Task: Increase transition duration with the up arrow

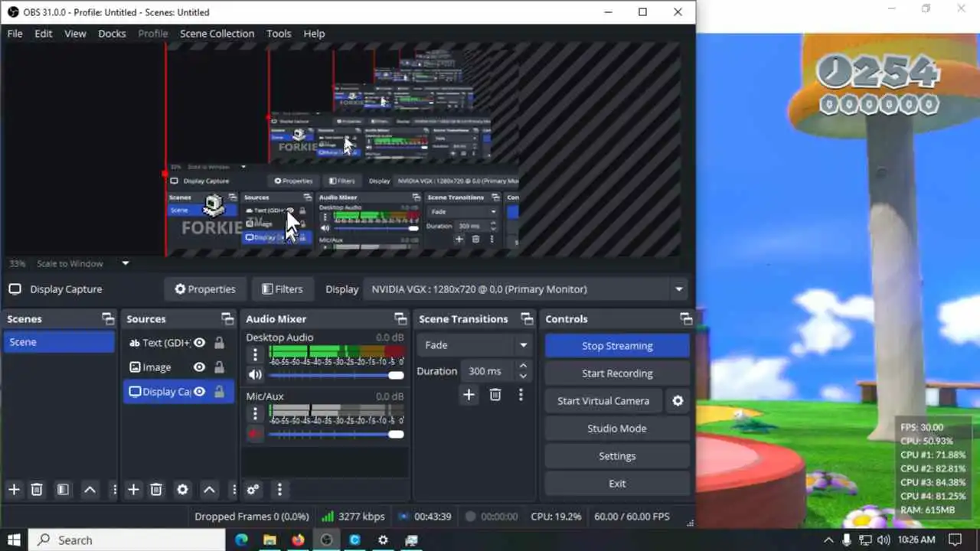Action: point(523,366)
